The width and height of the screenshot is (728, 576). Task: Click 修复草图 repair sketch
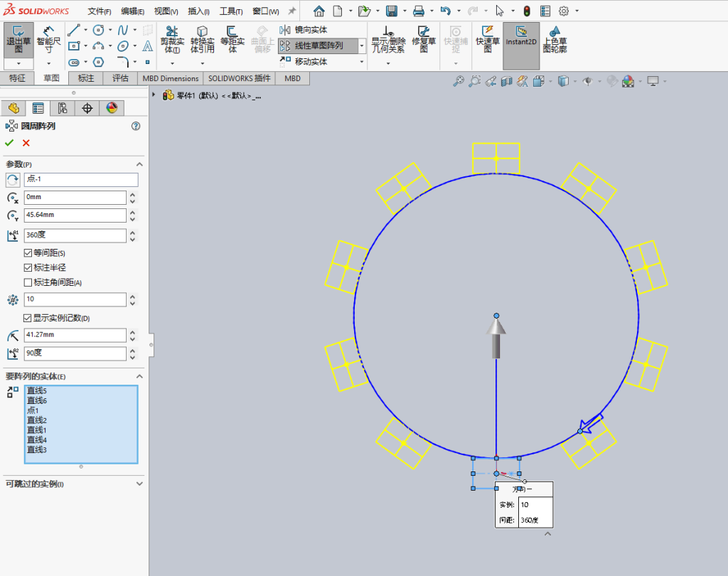pos(424,40)
